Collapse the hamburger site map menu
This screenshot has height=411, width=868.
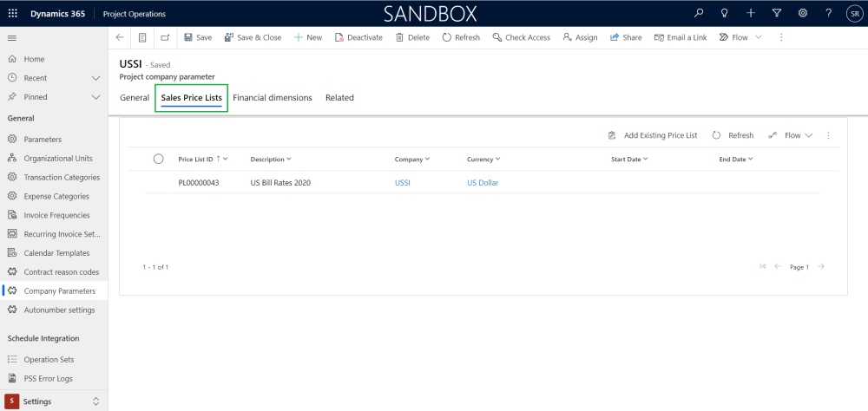[x=12, y=37]
